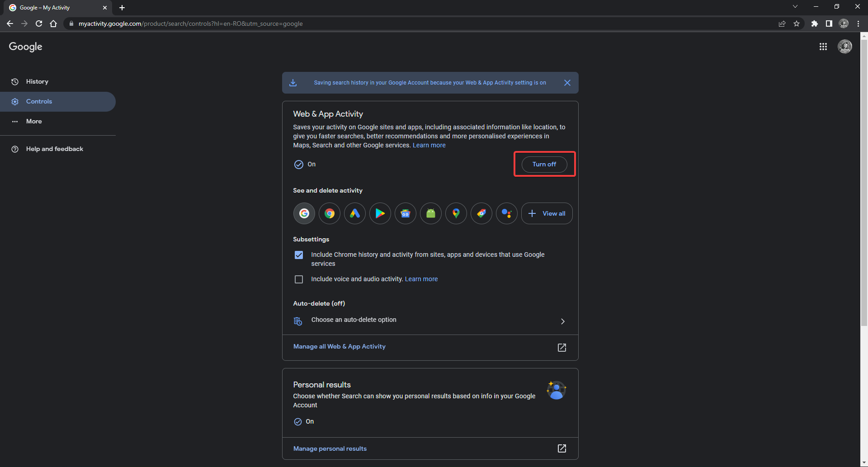The height and width of the screenshot is (467, 868).
Task: Click the Google logo
Action: coord(25,47)
